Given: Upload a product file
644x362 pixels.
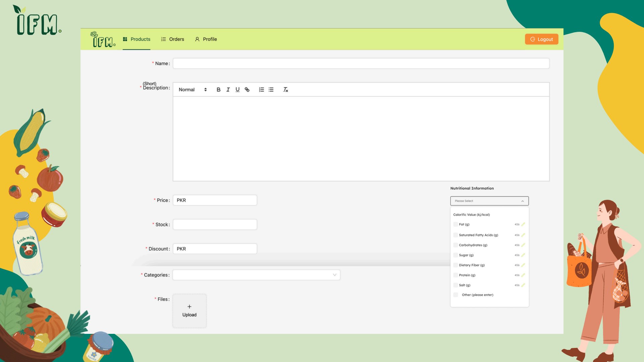Looking at the screenshot, I should coord(190,311).
